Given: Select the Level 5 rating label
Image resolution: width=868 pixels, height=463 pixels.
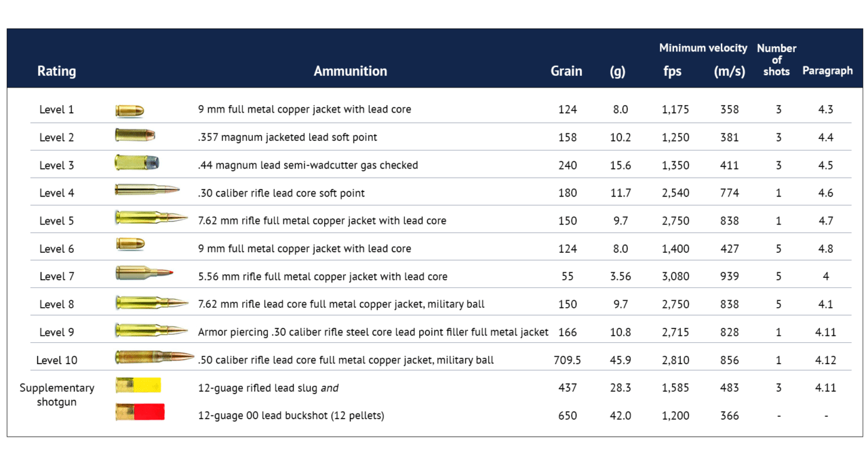Looking at the screenshot, I should pyautogui.click(x=57, y=221).
